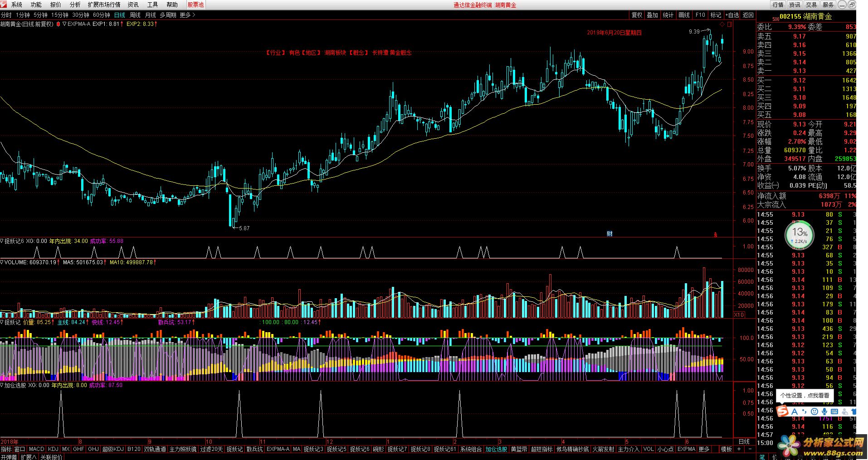Image resolution: width=868 pixels, height=460 pixels.
Task: Select the 系统组合 indicator tab
Action: click(471, 449)
